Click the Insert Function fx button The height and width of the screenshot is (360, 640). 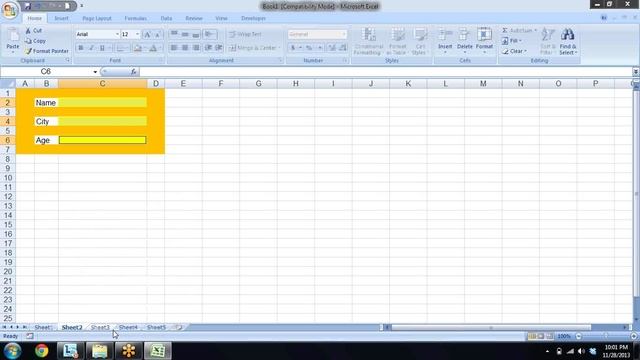133,72
